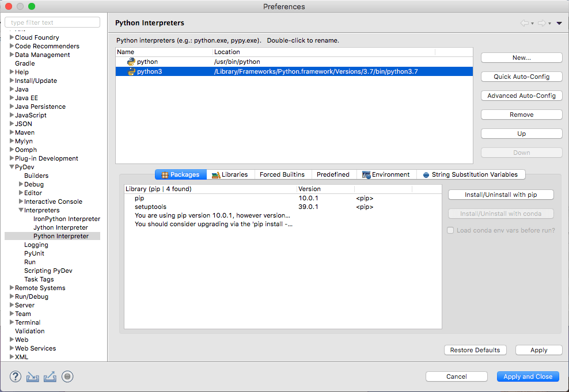Switch to the Libraries tab
Screen dimensions: 569x392
230,174
